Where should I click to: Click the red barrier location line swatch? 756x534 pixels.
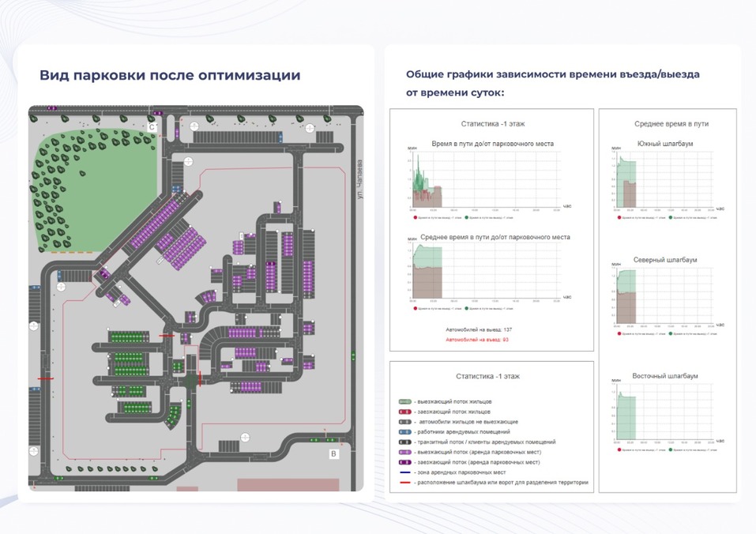tap(404, 482)
